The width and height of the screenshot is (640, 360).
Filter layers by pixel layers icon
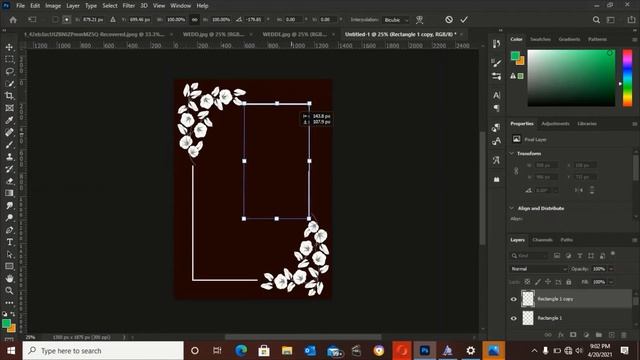click(x=557, y=256)
